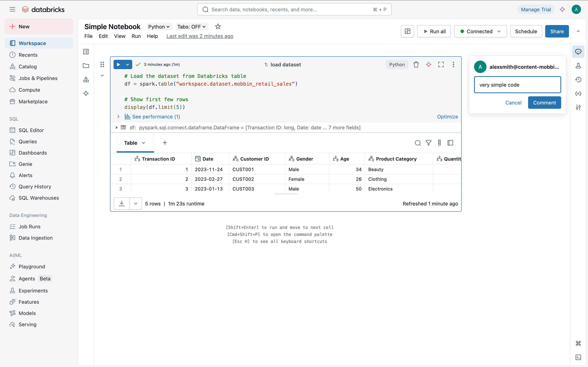Open the cell's AI assistant sparkle icon

click(x=428, y=64)
